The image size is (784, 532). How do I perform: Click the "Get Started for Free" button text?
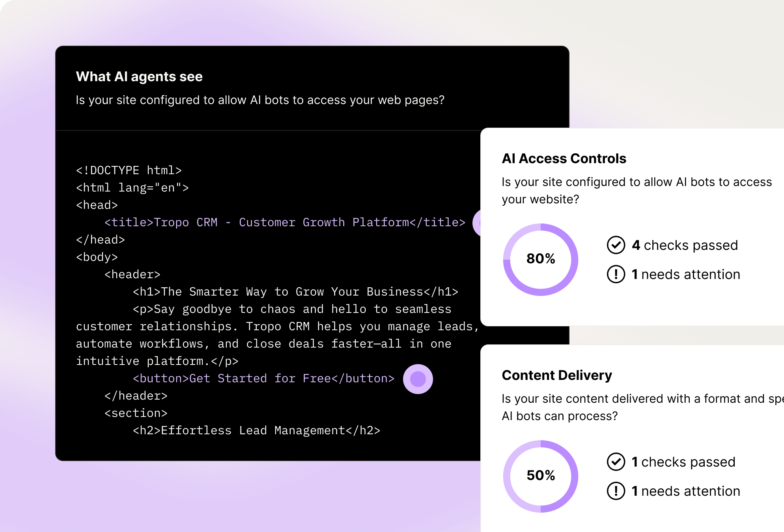point(259,378)
